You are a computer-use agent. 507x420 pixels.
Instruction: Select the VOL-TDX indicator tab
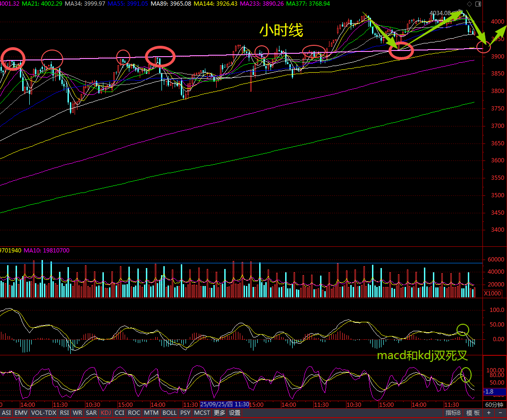coord(43,413)
